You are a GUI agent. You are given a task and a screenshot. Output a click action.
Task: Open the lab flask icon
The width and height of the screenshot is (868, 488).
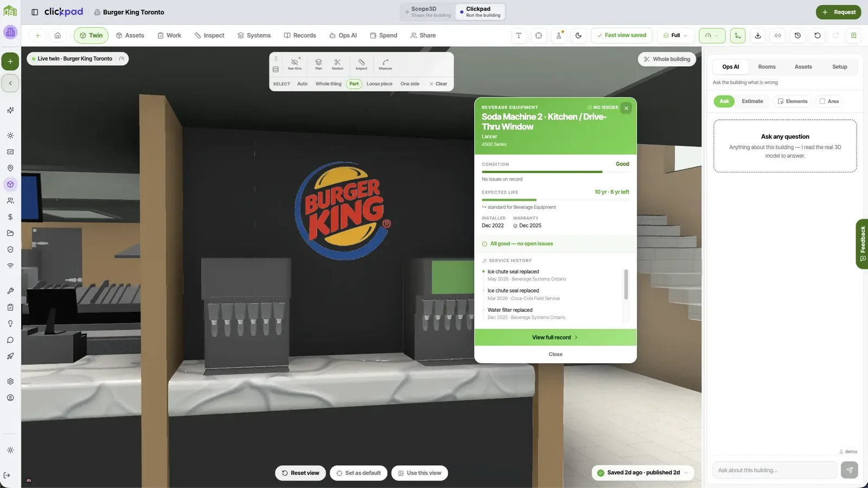[x=559, y=35]
